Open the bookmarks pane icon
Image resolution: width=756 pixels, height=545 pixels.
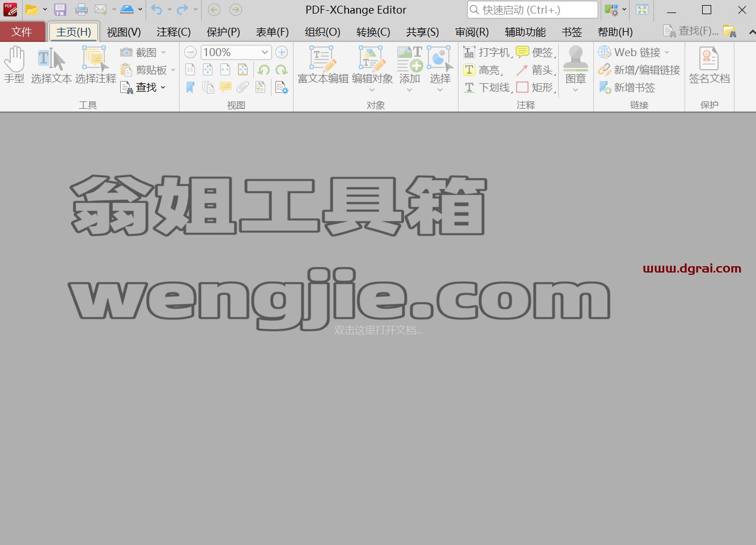190,87
